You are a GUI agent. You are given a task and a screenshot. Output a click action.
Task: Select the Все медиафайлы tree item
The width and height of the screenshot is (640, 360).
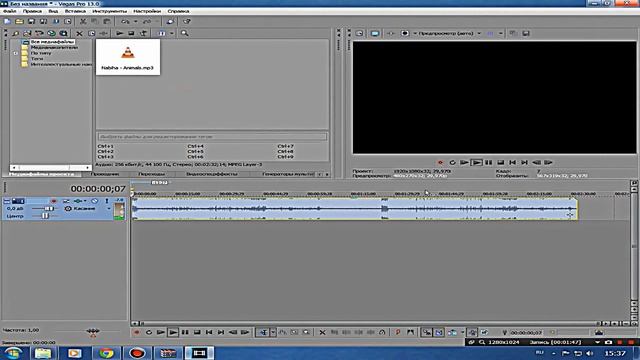pos(52,42)
